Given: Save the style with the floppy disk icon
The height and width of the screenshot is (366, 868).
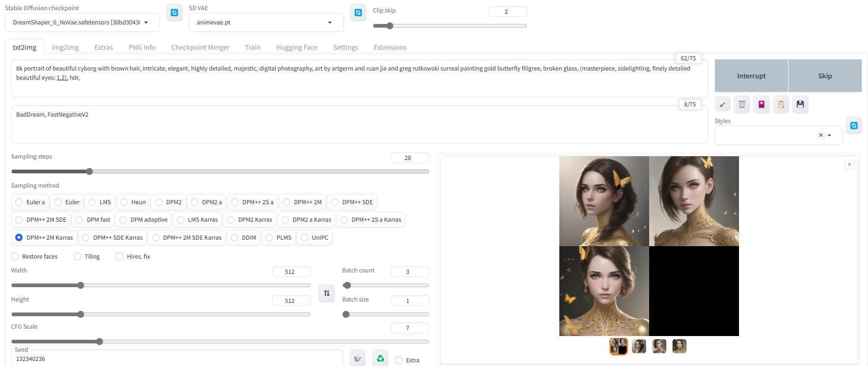Looking at the screenshot, I should pyautogui.click(x=800, y=105).
